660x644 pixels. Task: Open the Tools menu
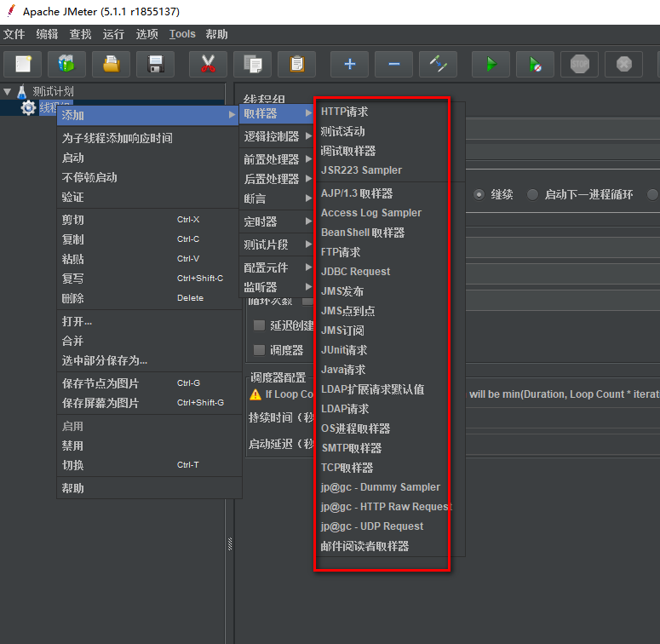[182, 34]
